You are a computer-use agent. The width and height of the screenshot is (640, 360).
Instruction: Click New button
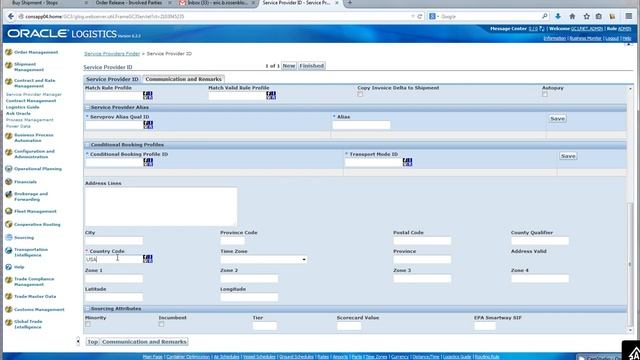point(289,66)
